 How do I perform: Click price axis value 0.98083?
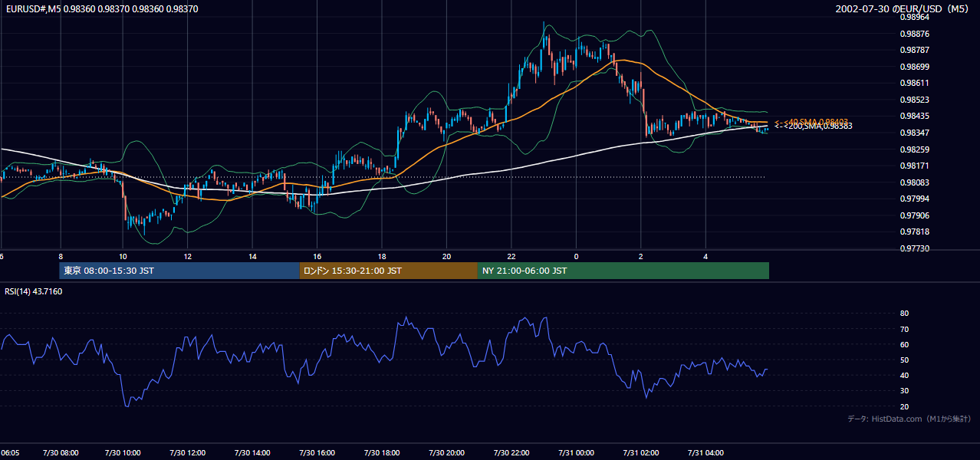click(x=916, y=182)
